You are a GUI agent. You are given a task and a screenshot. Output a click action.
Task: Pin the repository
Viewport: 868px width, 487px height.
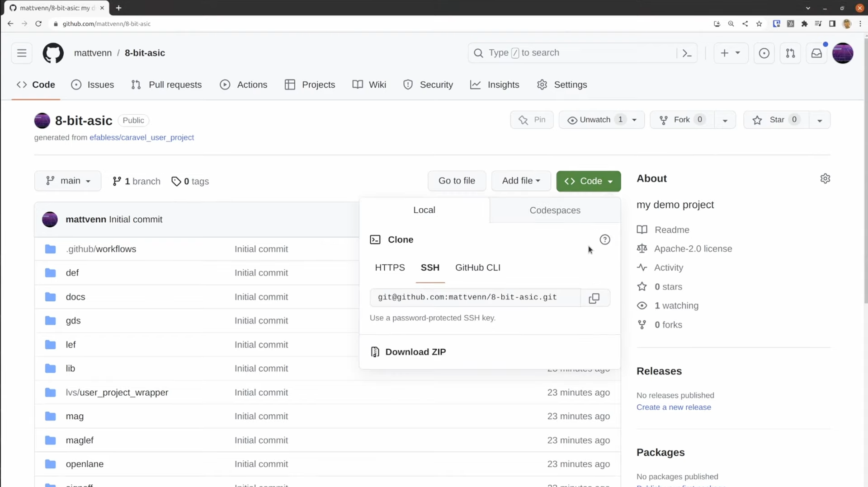(532, 120)
